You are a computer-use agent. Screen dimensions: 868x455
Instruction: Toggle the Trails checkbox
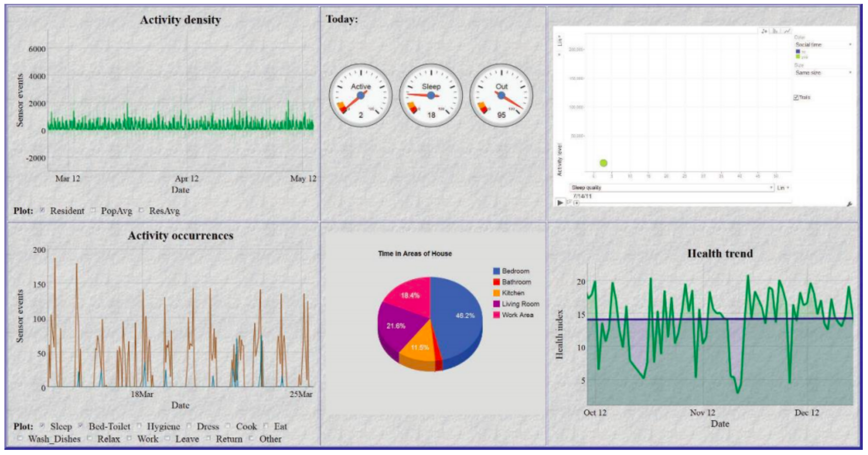tap(796, 97)
